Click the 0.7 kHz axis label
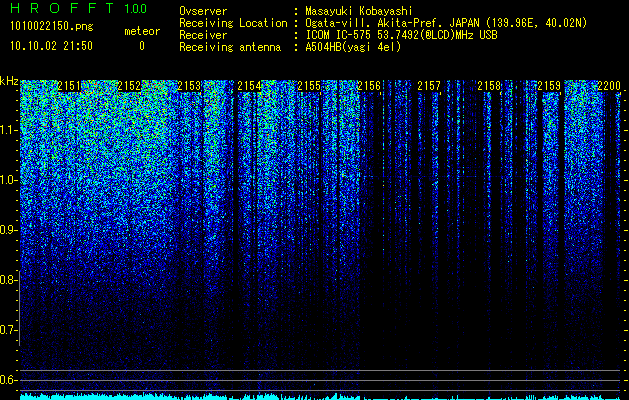The width and height of the screenshot is (629, 400). [8, 330]
